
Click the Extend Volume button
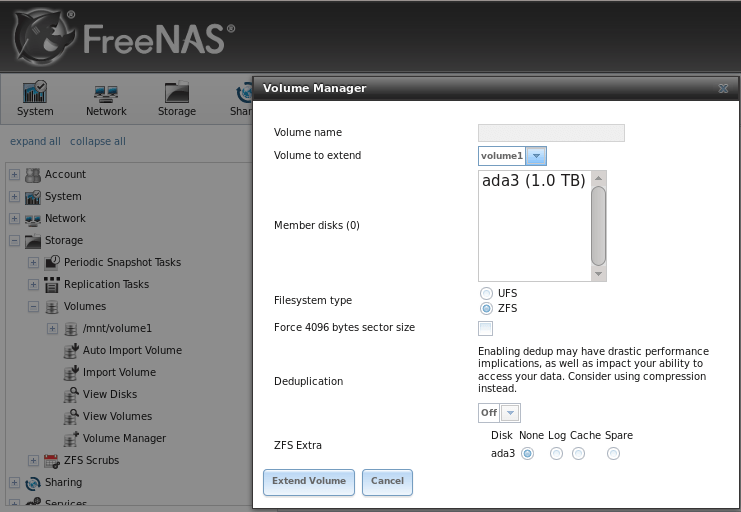[x=309, y=482]
